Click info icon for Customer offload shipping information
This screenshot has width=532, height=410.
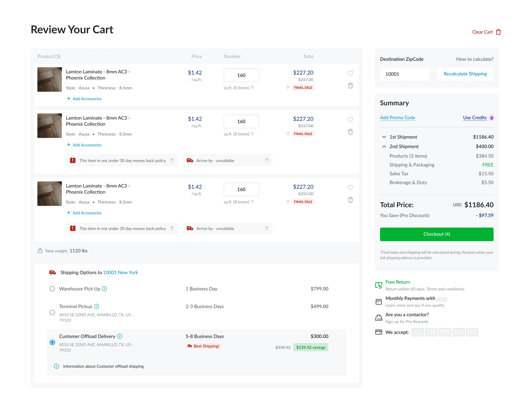(56, 366)
